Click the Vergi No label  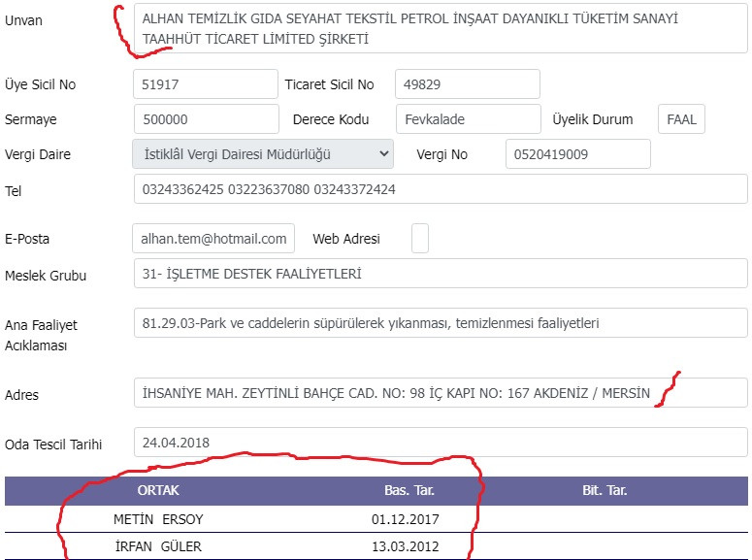point(441,154)
